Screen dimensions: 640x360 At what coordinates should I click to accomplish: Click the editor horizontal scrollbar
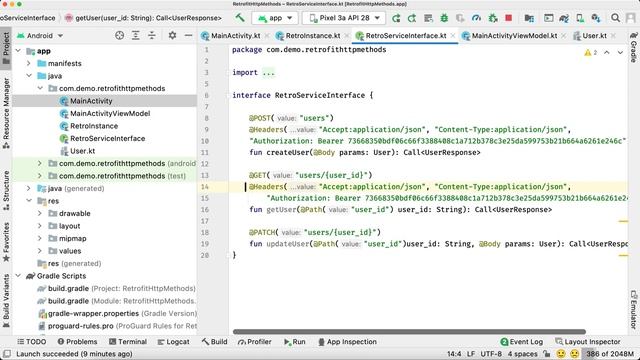pyautogui.click(x=409, y=332)
